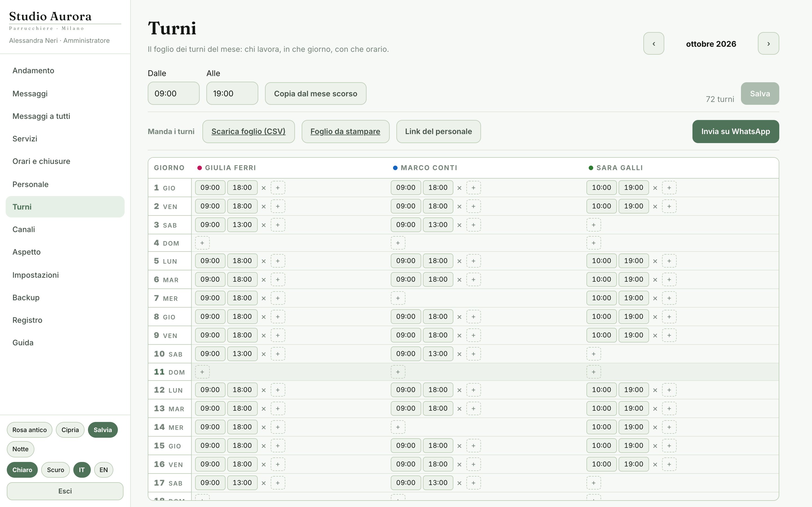Switch interface language to EN
The image size is (812, 507).
point(104,470)
